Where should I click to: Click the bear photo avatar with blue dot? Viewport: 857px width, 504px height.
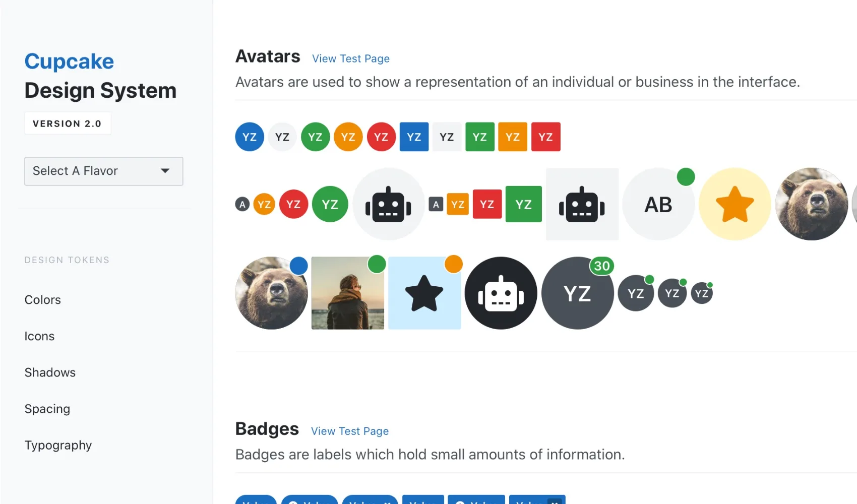pyautogui.click(x=272, y=293)
